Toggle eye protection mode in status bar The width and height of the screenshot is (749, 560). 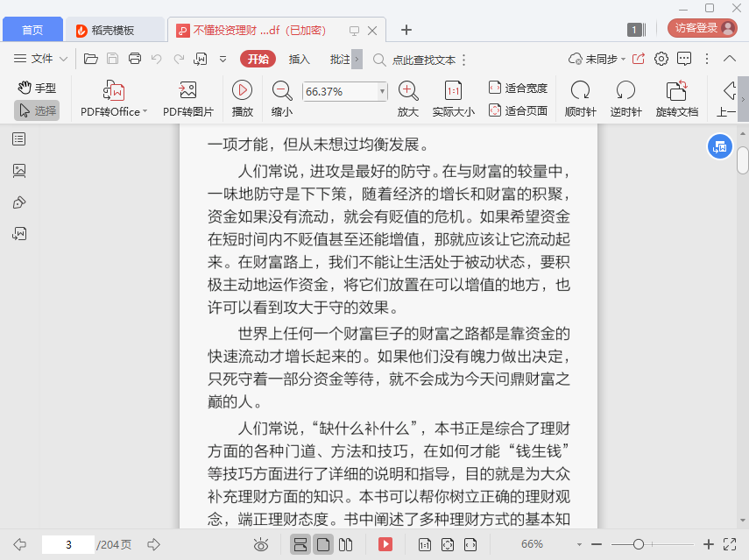click(x=261, y=544)
